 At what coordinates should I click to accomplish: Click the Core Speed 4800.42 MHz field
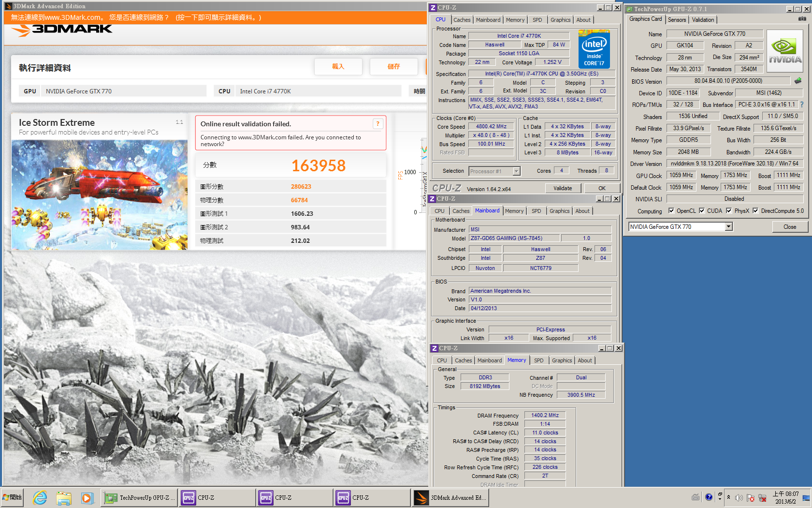pyautogui.click(x=491, y=127)
